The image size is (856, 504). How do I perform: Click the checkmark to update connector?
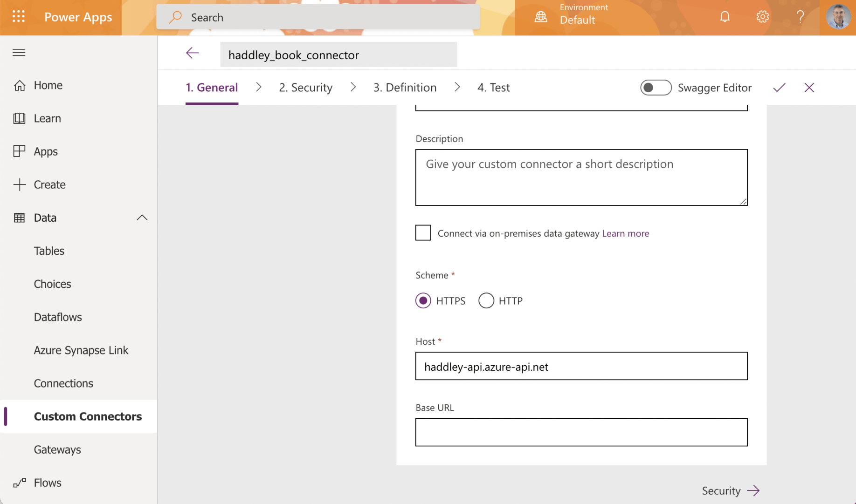click(779, 88)
